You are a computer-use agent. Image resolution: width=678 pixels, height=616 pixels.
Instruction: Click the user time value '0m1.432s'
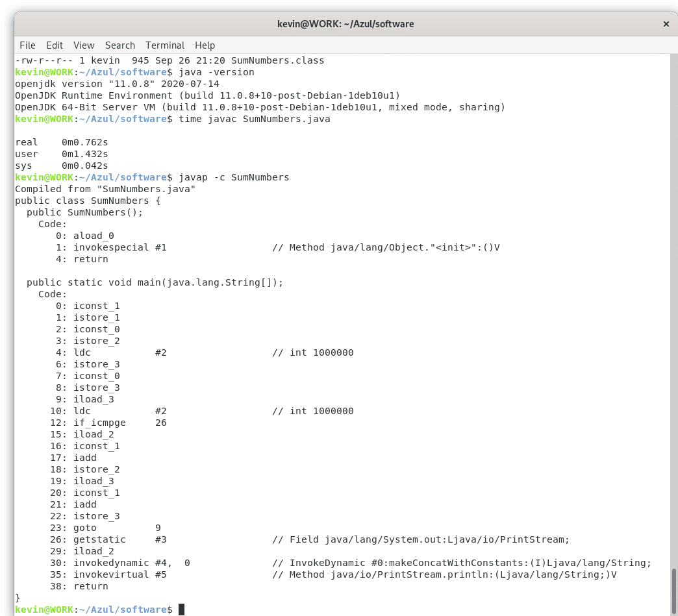84,154
